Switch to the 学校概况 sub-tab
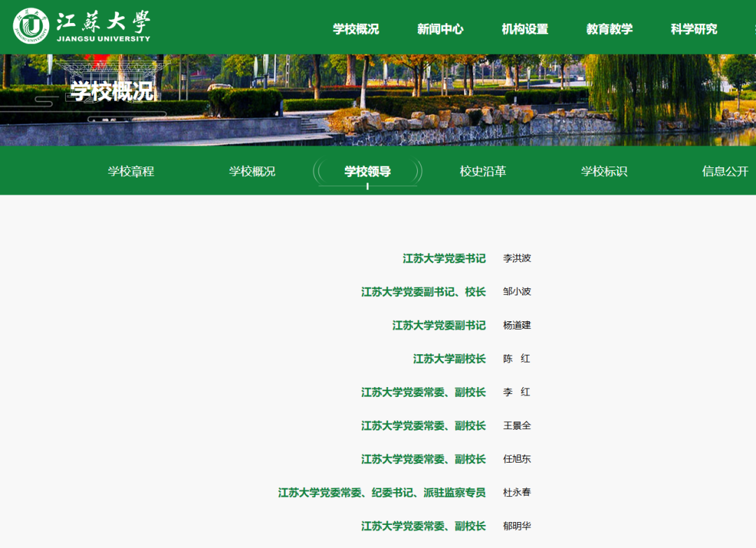Viewport: 756px width, 548px height. [252, 171]
